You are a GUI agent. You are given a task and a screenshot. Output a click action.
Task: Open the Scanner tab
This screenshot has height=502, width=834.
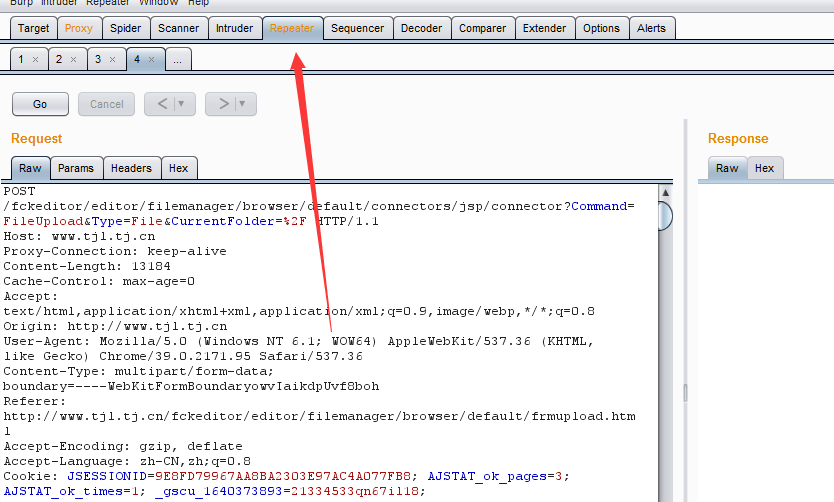pyautogui.click(x=178, y=28)
